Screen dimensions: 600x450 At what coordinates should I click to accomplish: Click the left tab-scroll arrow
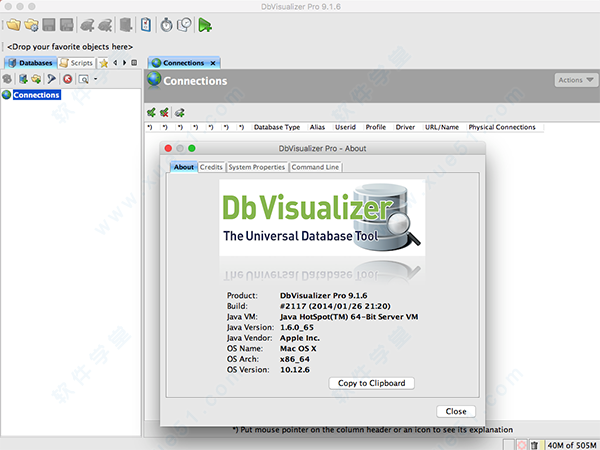115,62
